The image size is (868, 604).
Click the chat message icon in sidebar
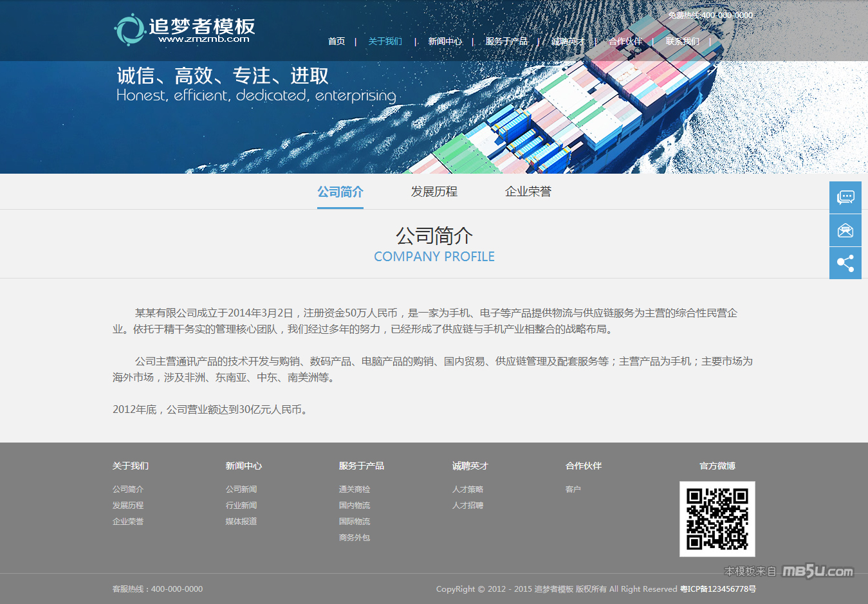click(x=845, y=197)
